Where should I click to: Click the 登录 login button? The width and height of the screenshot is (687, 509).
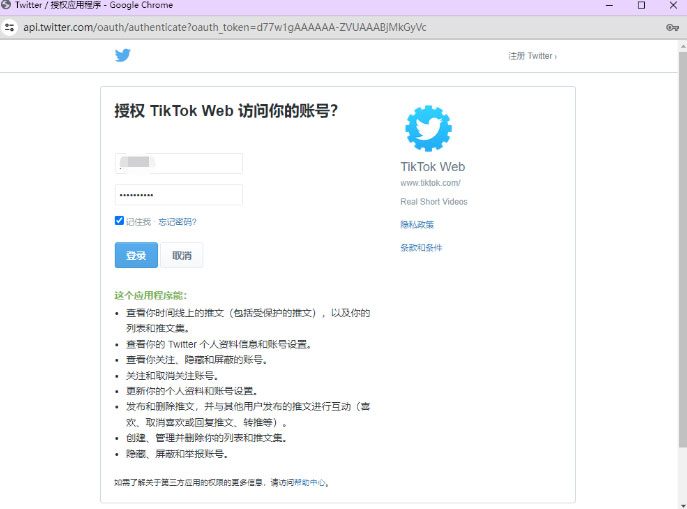pyautogui.click(x=136, y=255)
